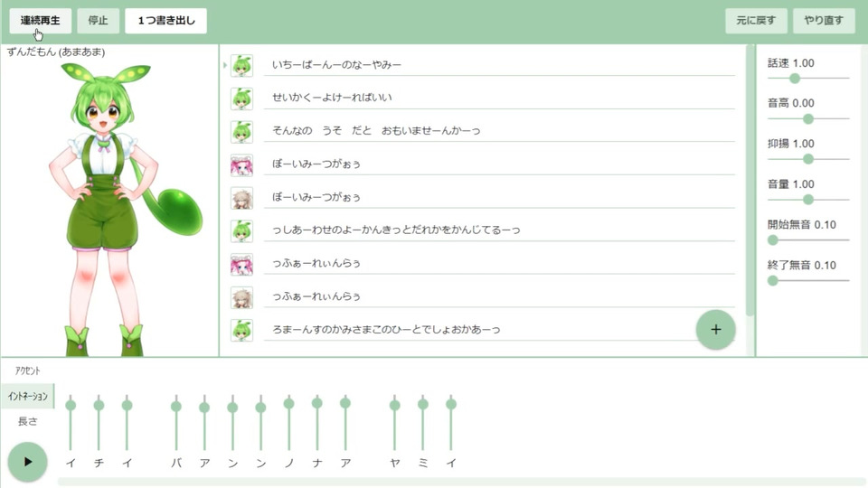Change character icon for そんなの うそ だと row
868x488 pixels.
pos(242,132)
